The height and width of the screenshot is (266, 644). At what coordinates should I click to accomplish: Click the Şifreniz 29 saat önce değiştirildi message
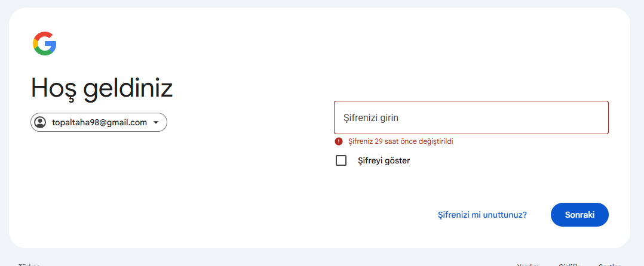pos(400,141)
